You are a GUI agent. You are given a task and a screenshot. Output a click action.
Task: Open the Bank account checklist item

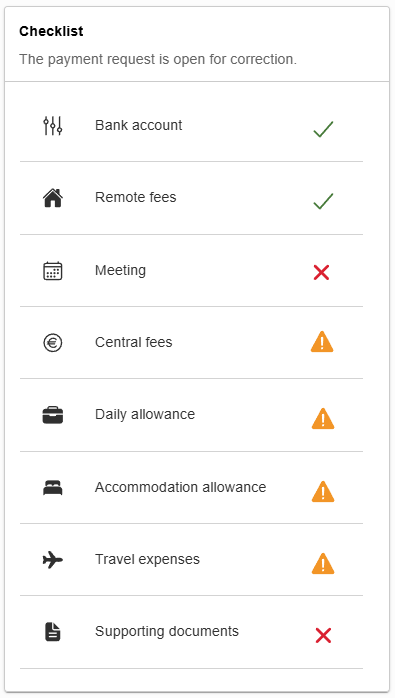191,126
